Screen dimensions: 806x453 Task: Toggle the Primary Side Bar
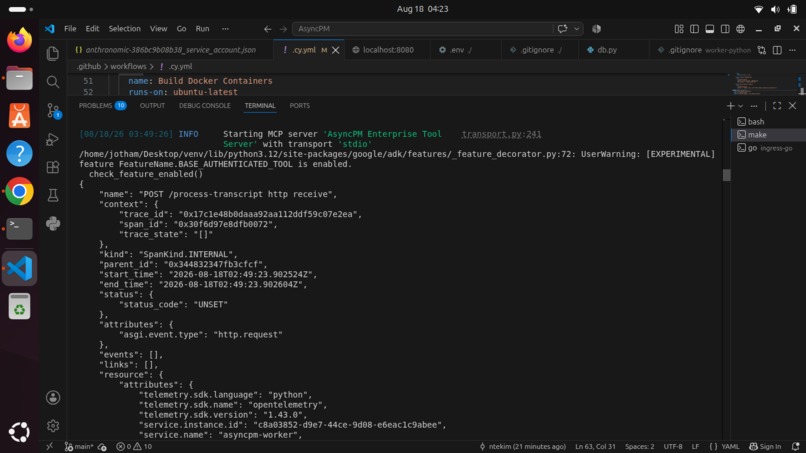coord(694,29)
